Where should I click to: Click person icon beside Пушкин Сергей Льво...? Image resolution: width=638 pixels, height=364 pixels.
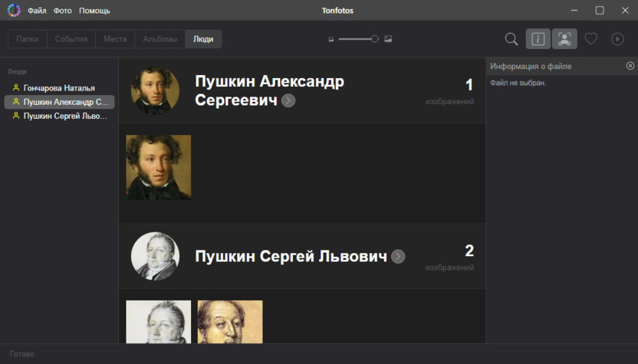coord(16,116)
